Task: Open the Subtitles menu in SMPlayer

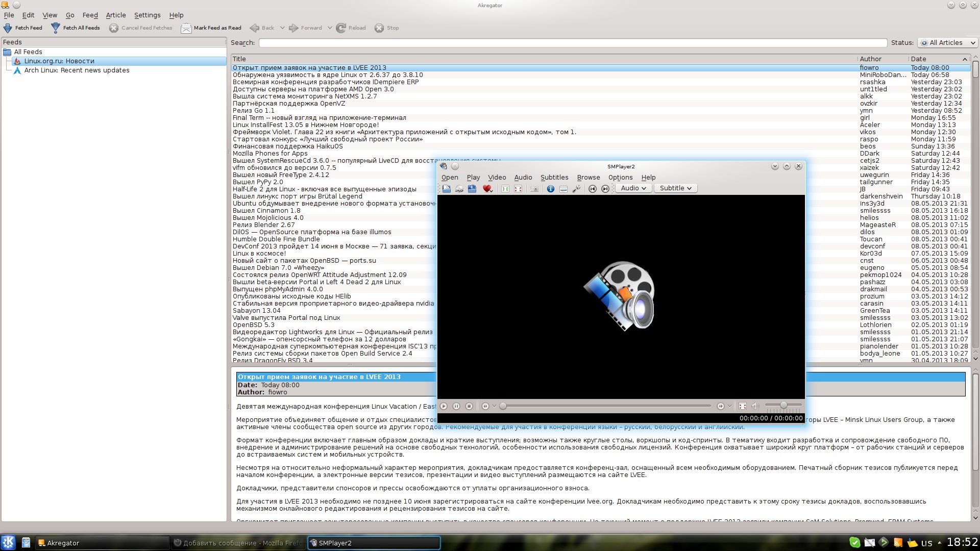Action: pos(554,178)
